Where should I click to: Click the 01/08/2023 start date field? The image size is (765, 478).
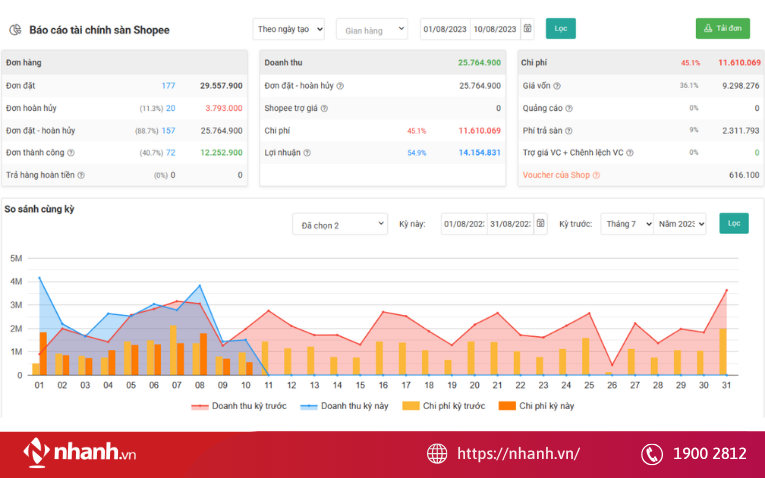click(445, 29)
